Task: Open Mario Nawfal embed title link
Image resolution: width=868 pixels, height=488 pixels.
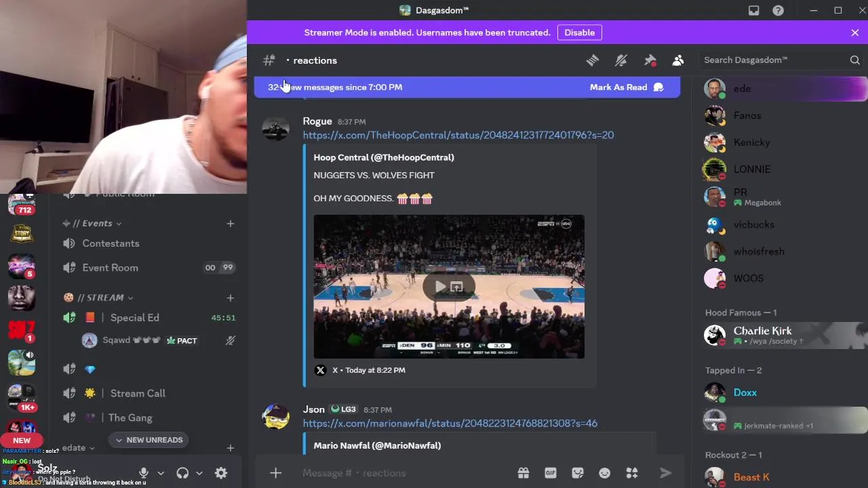Action: point(377,445)
